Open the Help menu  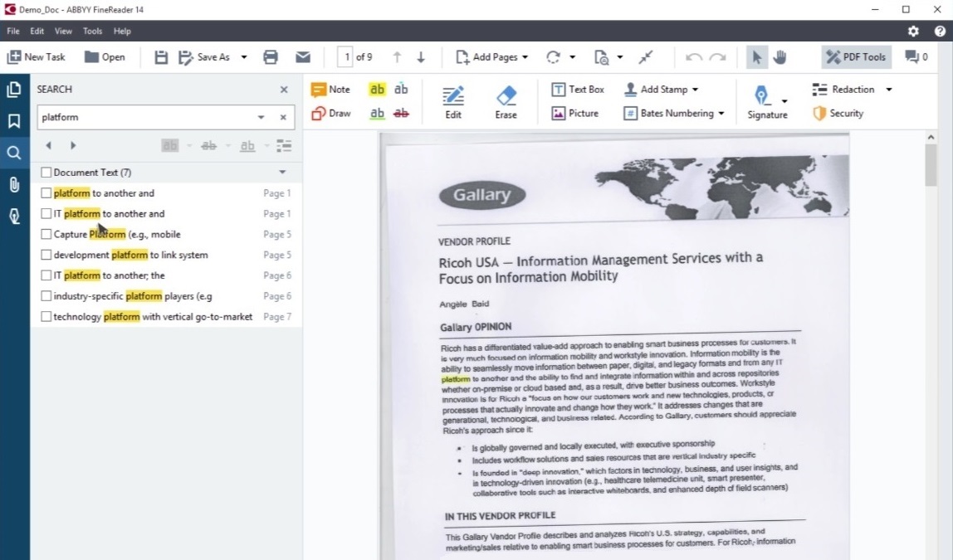(x=122, y=31)
